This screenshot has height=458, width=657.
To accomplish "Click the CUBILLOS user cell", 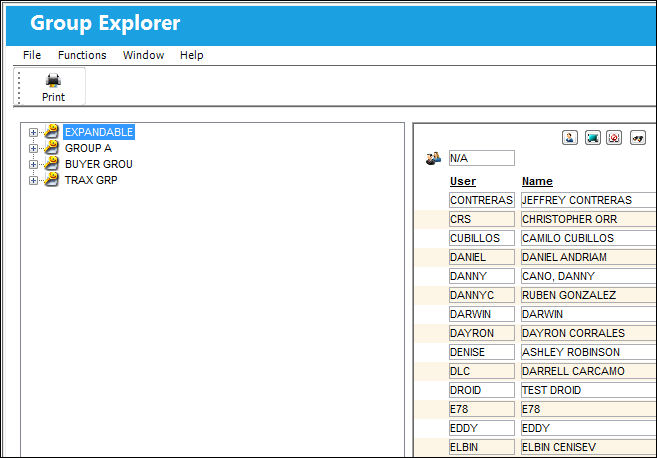I will (482, 238).
